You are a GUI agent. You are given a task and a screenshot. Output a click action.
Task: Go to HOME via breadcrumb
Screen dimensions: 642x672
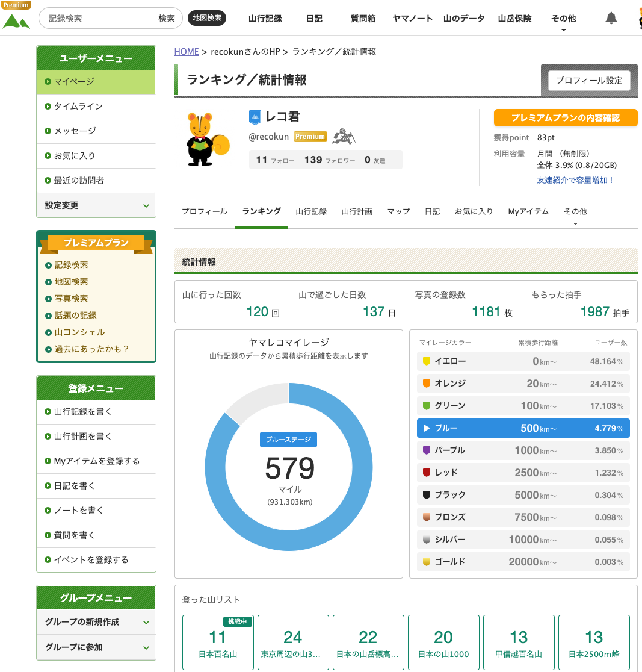pyautogui.click(x=187, y=52)
